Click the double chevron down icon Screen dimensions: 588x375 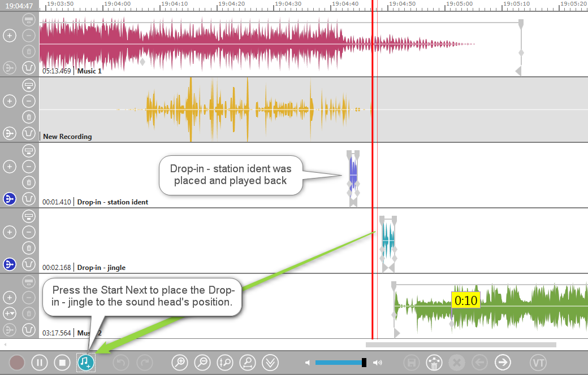click(x=271, y=362)
